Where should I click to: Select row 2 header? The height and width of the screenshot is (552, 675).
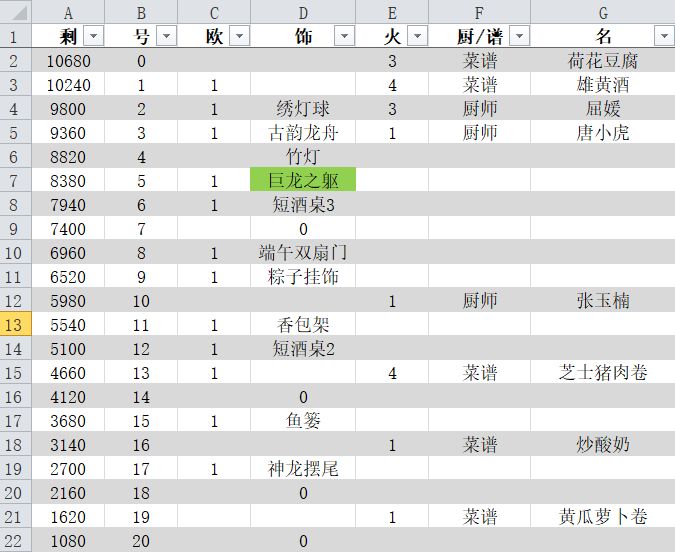click(15, 61)
